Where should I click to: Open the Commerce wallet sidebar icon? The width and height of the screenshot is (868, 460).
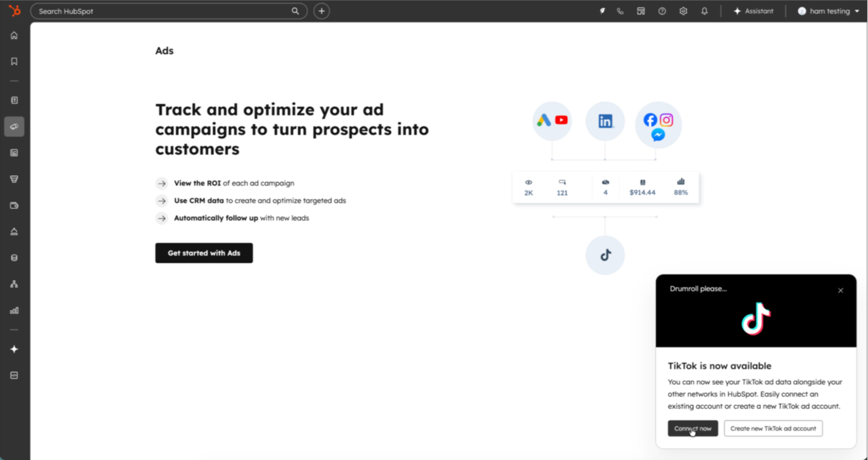(x=14, y=206)
